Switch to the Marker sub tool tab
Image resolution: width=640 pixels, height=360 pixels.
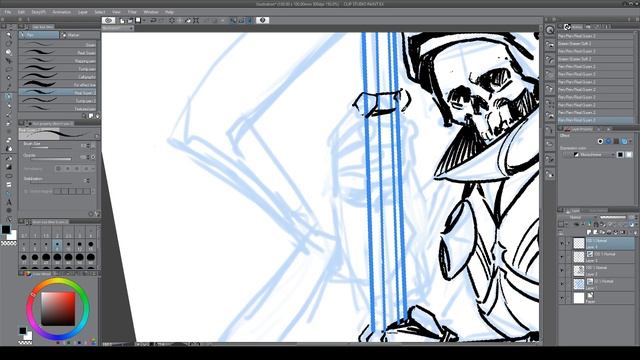tap(80, 35)
